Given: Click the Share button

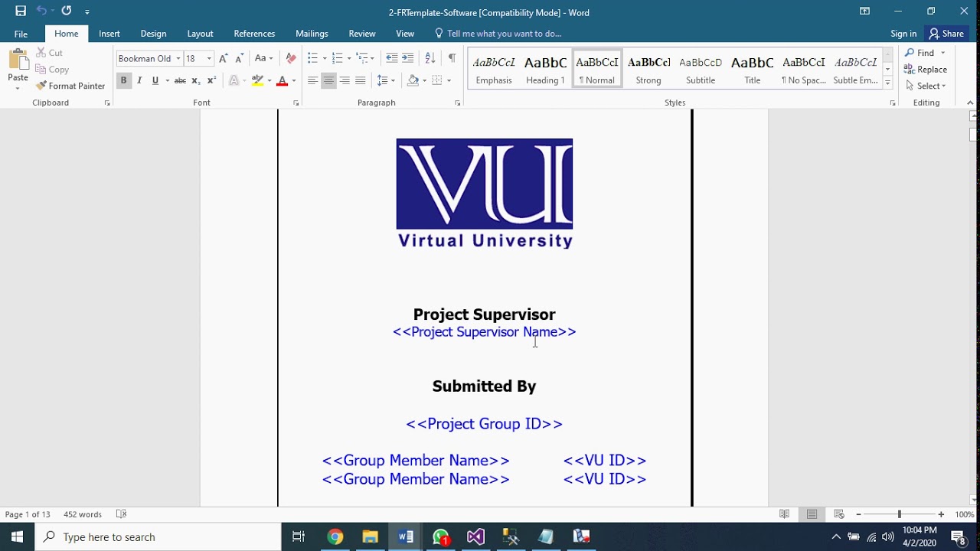Looking at the screenshot, I should pyautogui.click(x=946, y=34).
